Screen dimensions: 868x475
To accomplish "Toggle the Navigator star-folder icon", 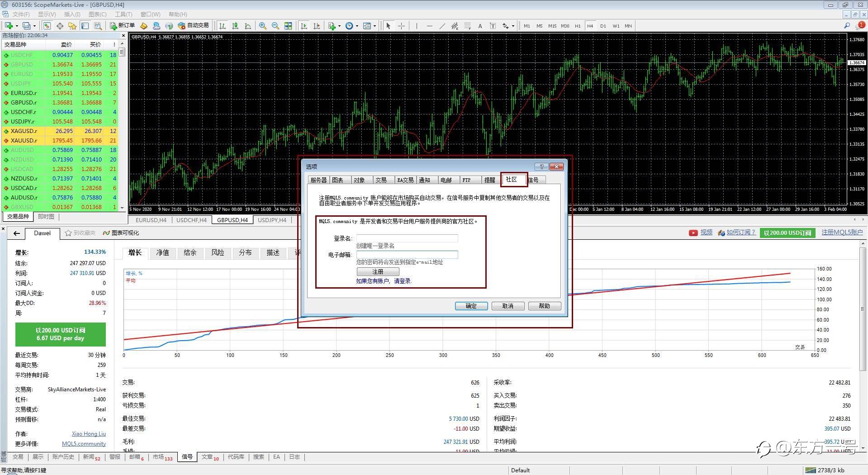I will tap(72, 26).
